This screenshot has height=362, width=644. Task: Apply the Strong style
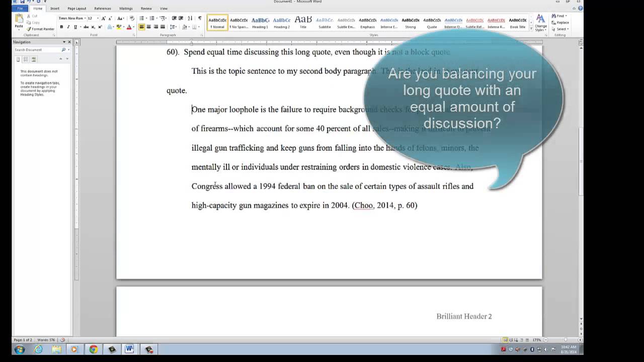[411, 22]
